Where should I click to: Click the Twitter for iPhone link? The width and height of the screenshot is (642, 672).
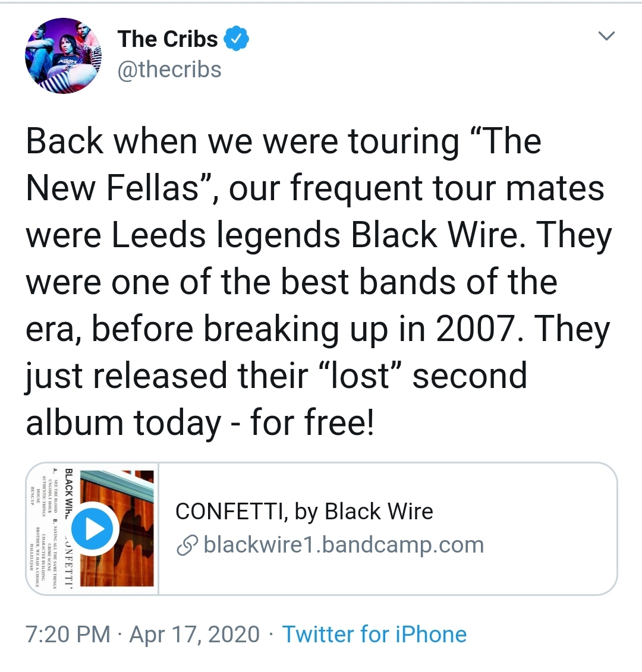coord(374,634)
